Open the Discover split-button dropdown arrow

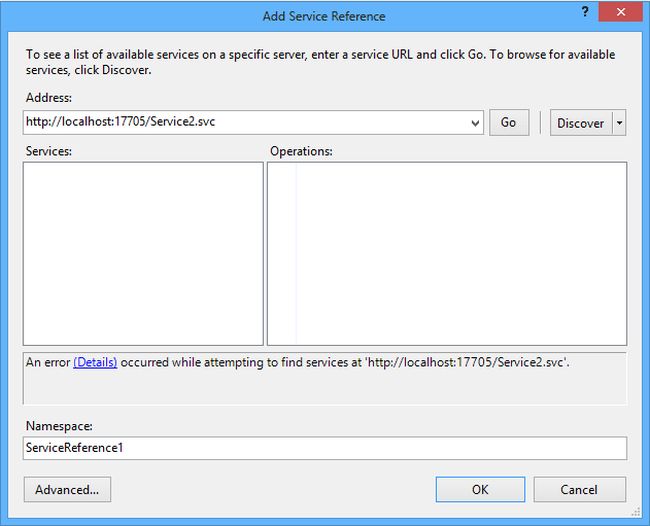[x=620, y=123]
